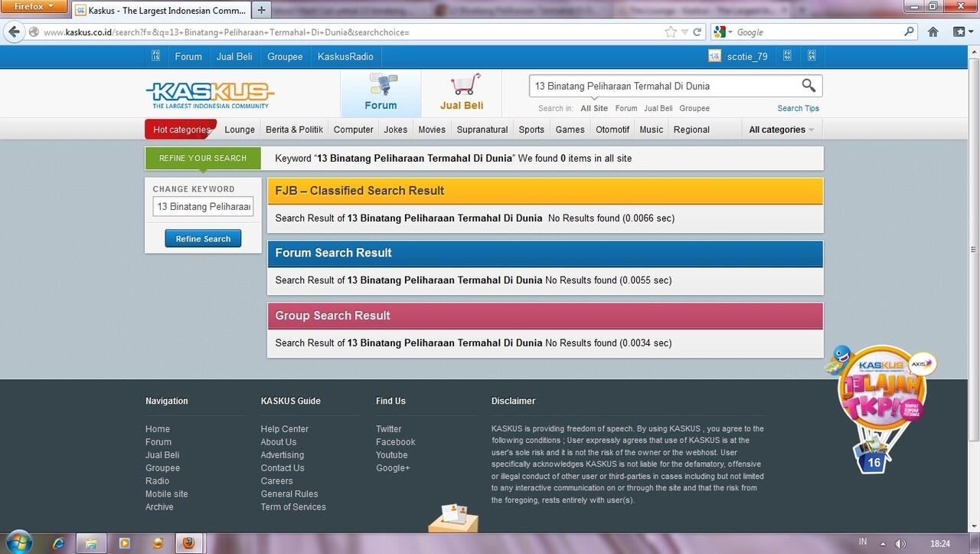Click the last icon in the blue top bar
This screenshot has width=980, height=554.
[812, 56]
